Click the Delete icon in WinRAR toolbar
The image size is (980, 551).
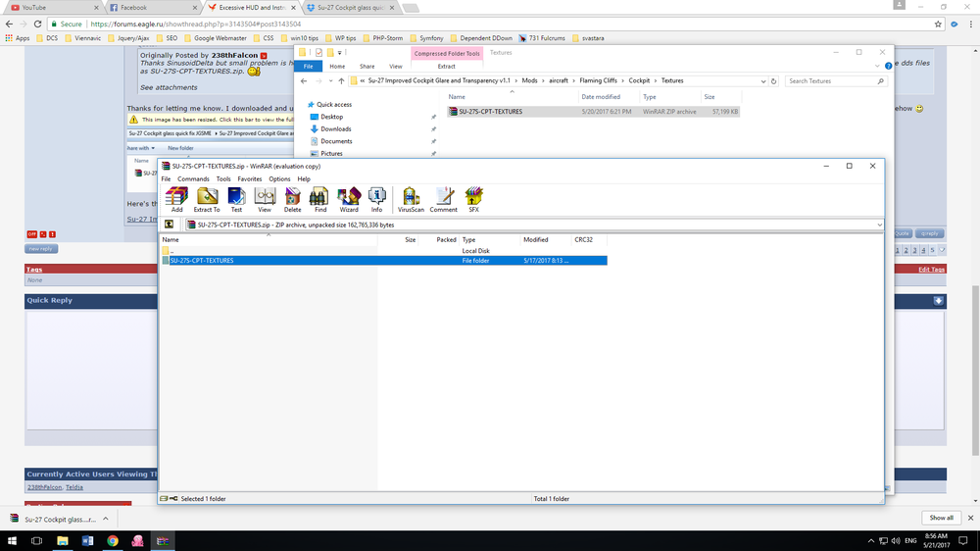[x=292, y=200]
